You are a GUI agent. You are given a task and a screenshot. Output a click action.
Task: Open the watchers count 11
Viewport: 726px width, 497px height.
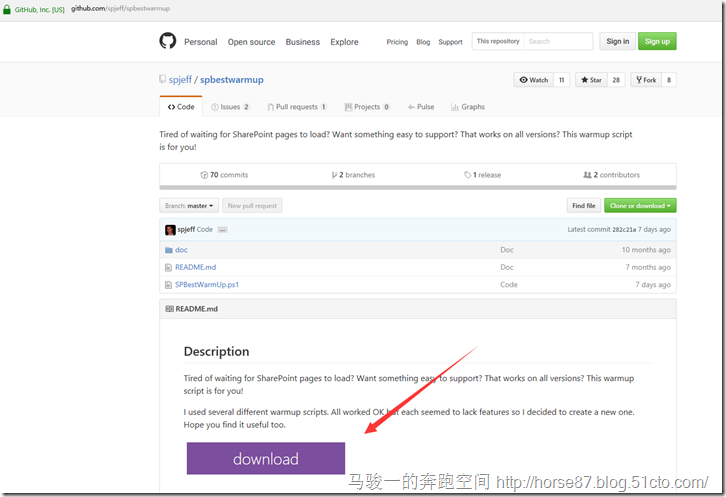(562, 80)
